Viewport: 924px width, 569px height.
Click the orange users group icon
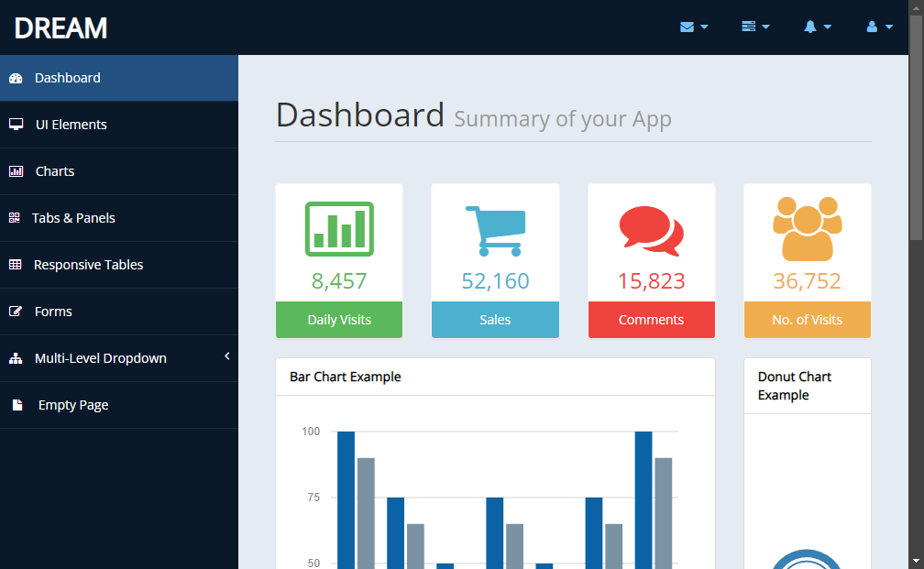coord(808,228)
